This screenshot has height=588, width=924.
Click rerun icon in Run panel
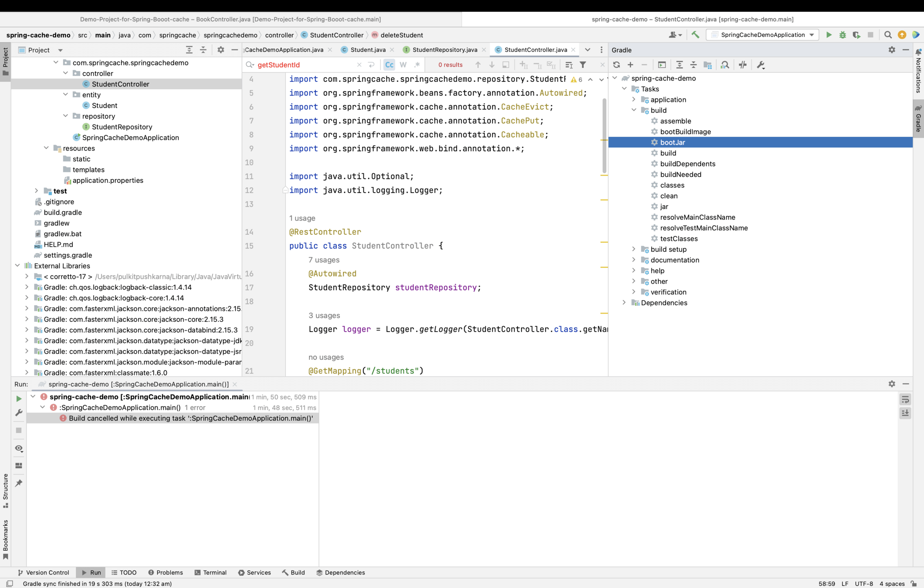tap(18, 399)
